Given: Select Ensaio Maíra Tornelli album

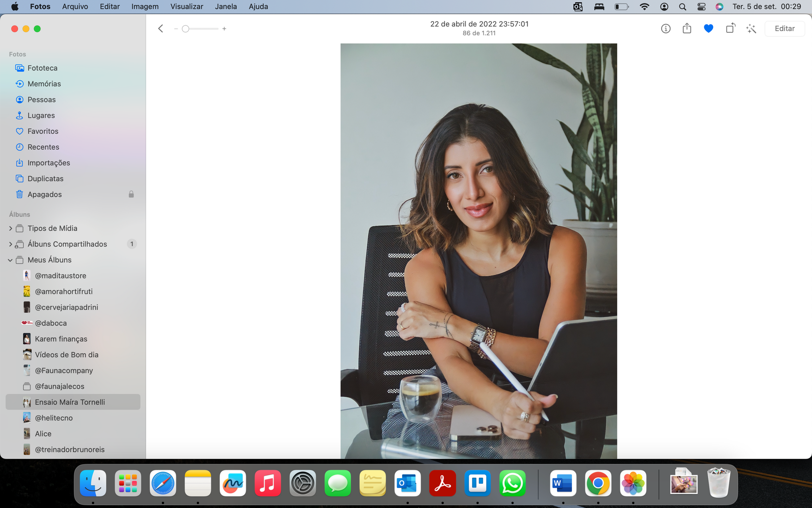Looking at the screenshot, I should [73, 402].
